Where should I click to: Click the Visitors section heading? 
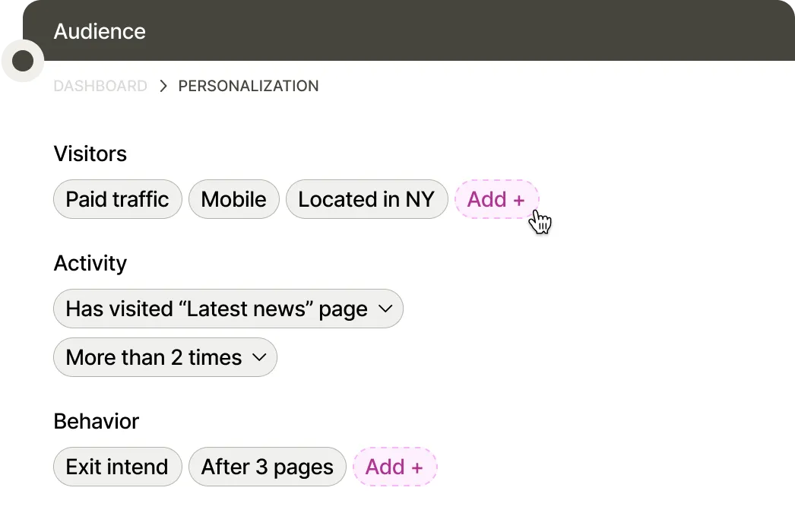[x=90, y=154]
